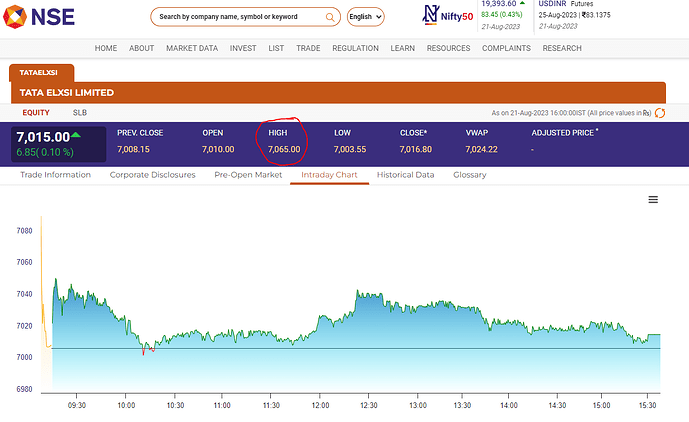Screen dimensions: 689x422
Task: Open the RESEARCH menu
Action: (x=562, y=48)
